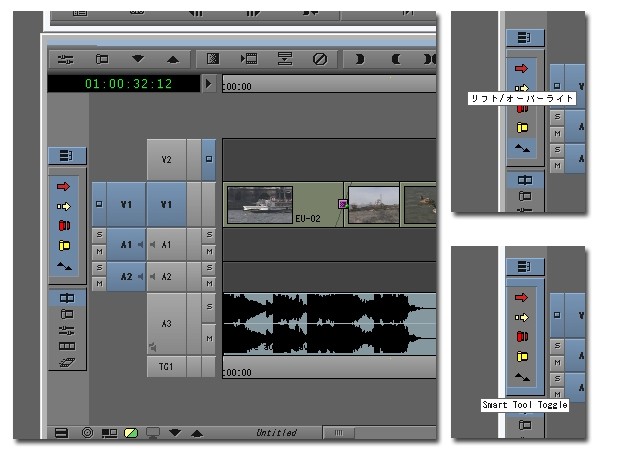The image size is (625, 469).
Task: Click the Mark In icon
Action: 360,59
